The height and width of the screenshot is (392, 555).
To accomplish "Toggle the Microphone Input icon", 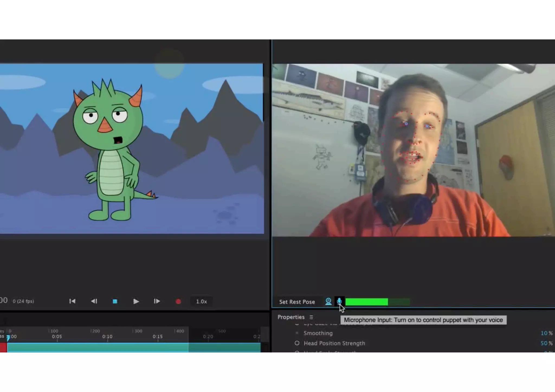I will [x=339, y=301].
